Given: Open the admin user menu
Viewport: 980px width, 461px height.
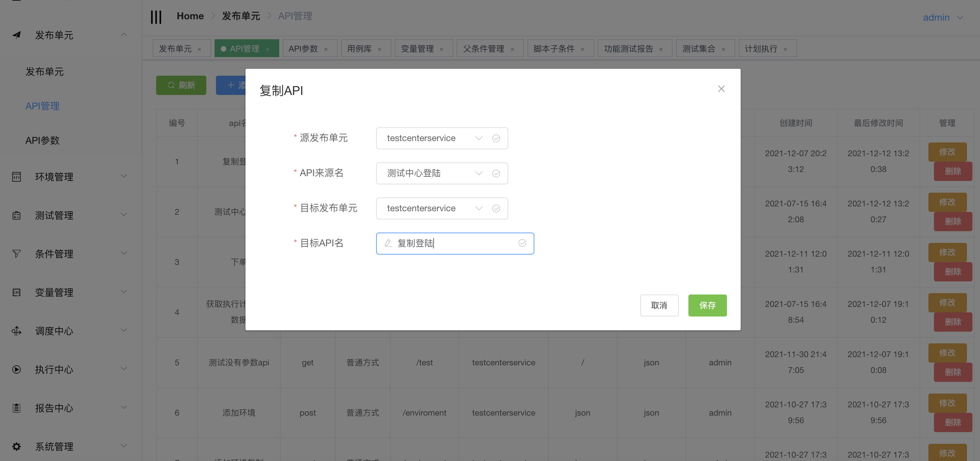Looking at the screenshot, I should [943, 18].
